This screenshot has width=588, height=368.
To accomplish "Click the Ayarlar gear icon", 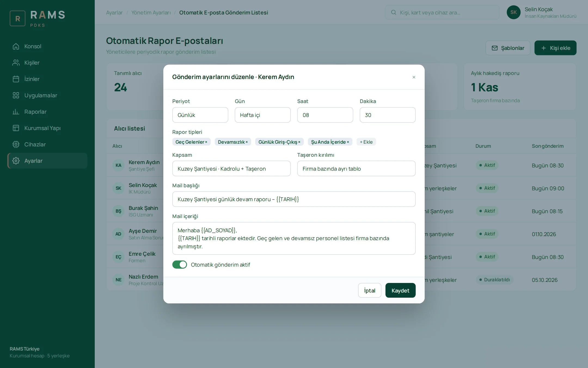I will (x=16, y=161).
